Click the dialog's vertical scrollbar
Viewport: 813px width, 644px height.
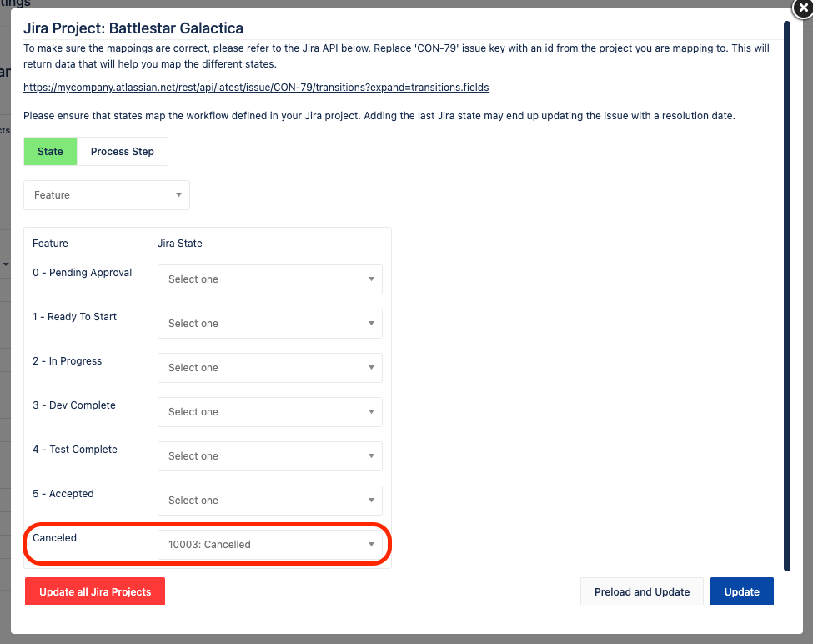point(787,295)
